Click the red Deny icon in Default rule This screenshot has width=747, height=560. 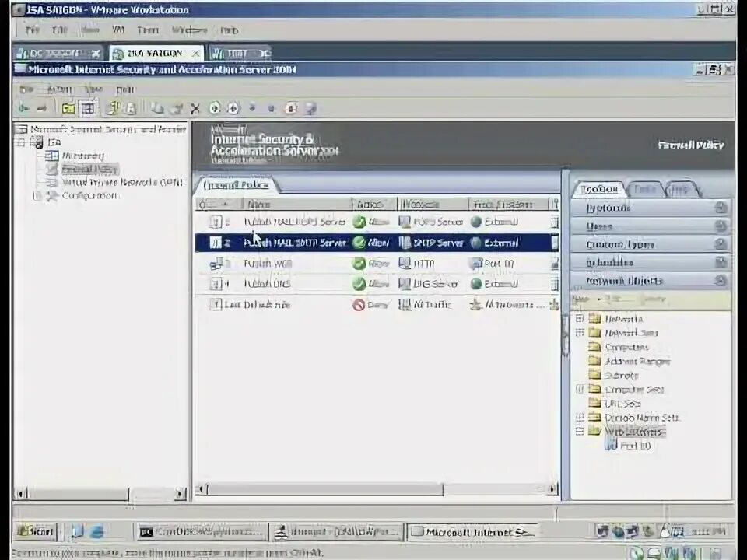359,305
